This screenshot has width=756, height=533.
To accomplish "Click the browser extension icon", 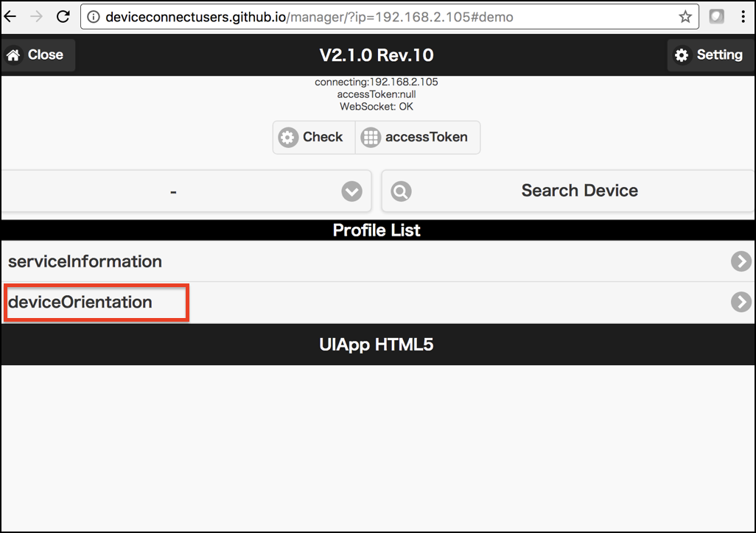I will 716,16.
